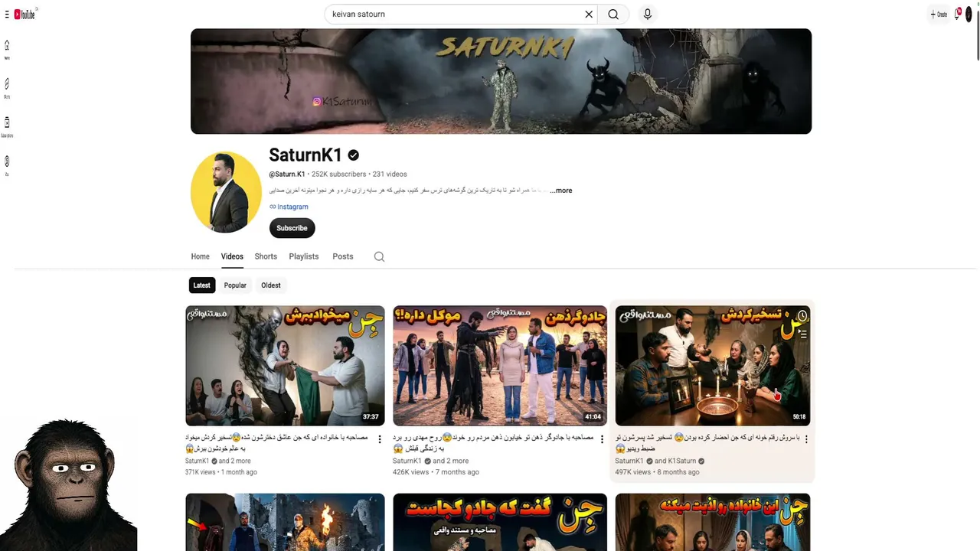Open the hamburger guide menu
The image size is (980, 551).
pyautogui.click(x=7, y=15)
